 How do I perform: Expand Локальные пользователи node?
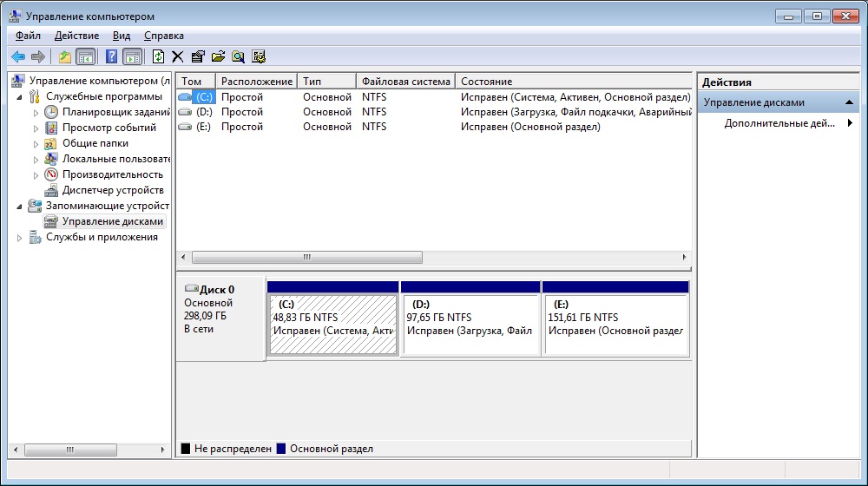click(x=36, y=160)
